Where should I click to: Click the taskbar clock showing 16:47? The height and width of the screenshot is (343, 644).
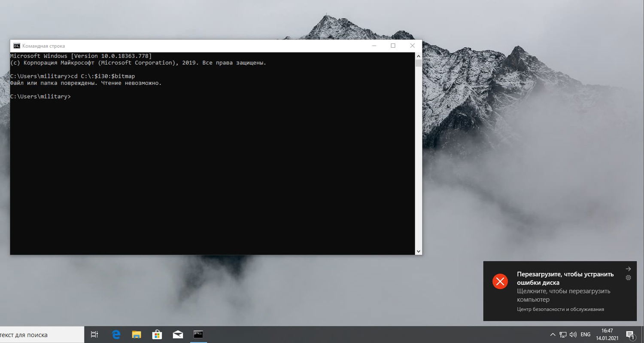[607, 334]
